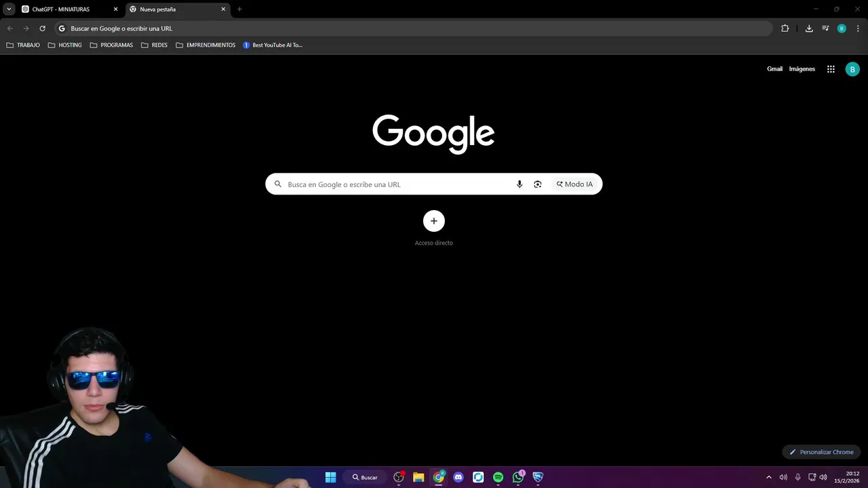This screenshot has height=488, width=868.
Task: Open Discord from the taskbar
Action: tap(458, 477)
